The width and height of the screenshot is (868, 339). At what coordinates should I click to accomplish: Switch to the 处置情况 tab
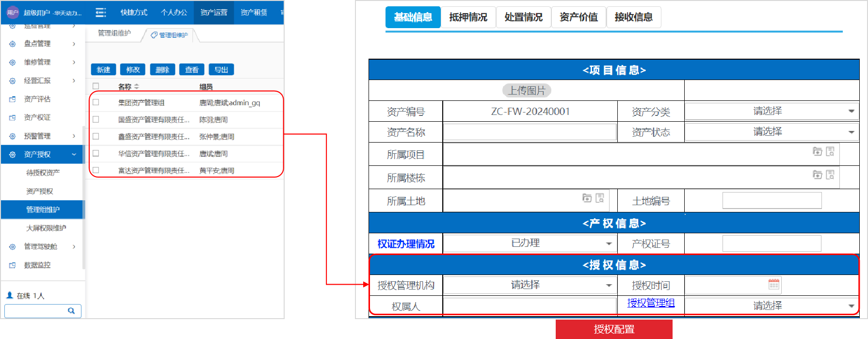point(523,17)
